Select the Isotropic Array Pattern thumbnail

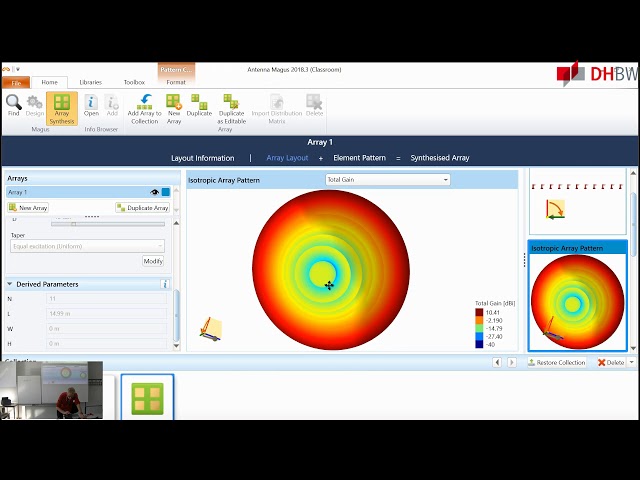(x=577, y=296)
